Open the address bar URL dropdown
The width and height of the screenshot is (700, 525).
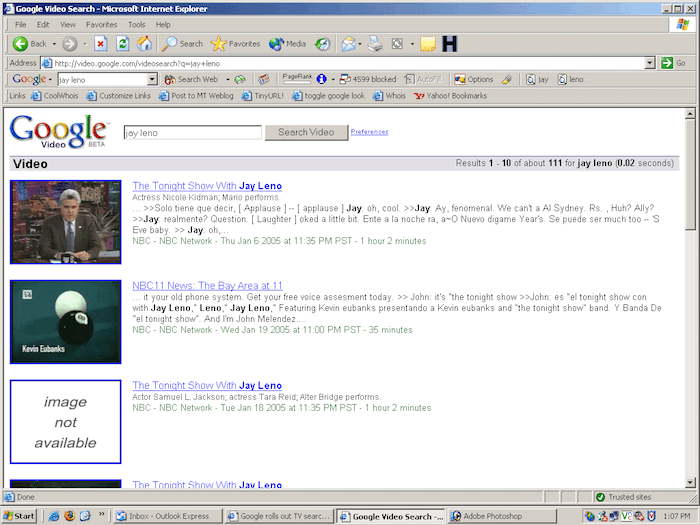point(651,62)
